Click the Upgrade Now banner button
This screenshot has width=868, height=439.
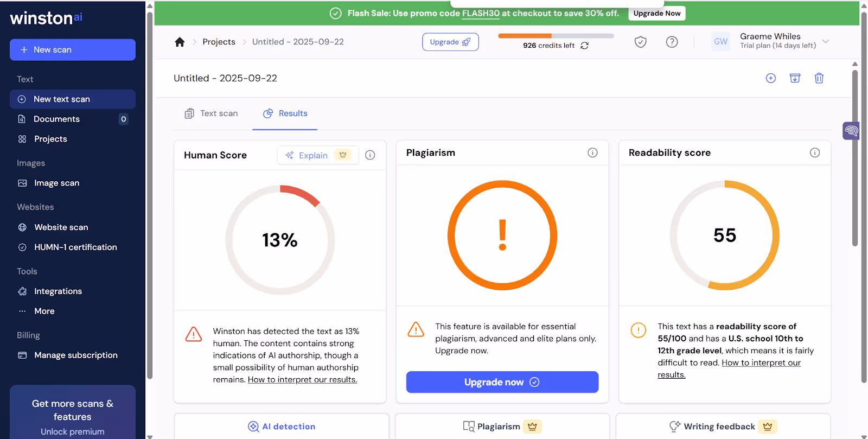(657, 13)
